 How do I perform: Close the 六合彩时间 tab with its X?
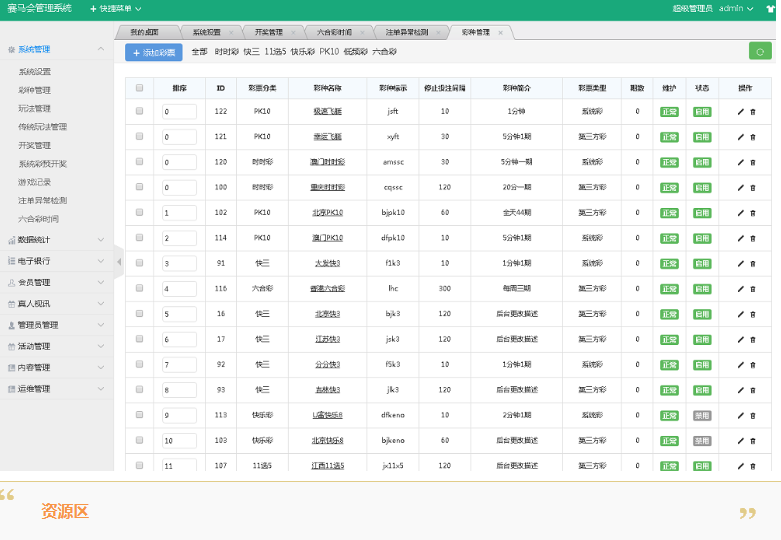coord(362,32)
